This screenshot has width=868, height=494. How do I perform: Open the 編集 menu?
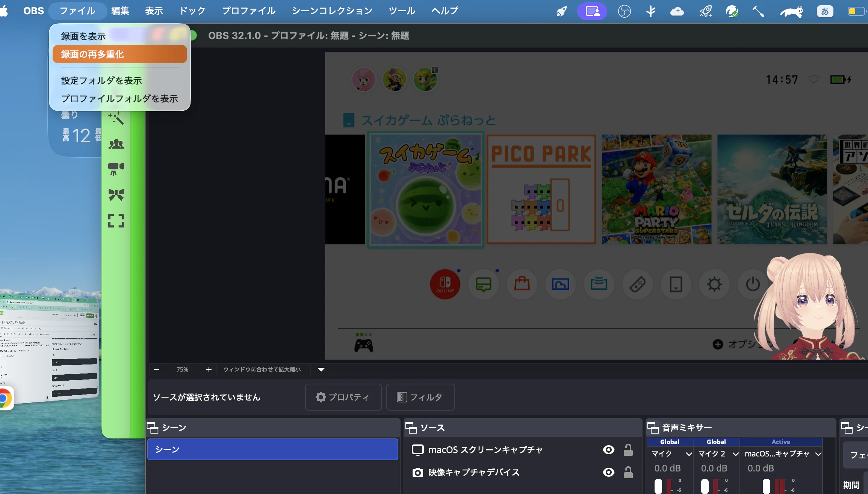(x=120, y=11)
